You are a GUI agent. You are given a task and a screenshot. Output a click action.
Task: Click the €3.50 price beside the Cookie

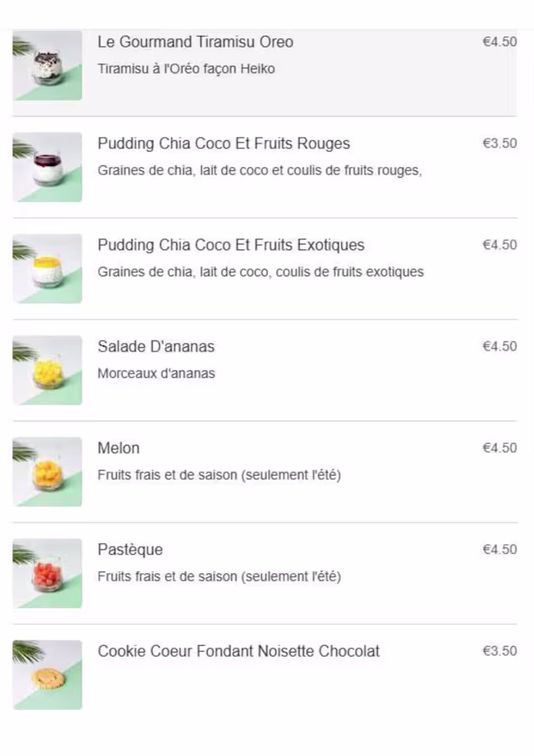tap(499, 651)
